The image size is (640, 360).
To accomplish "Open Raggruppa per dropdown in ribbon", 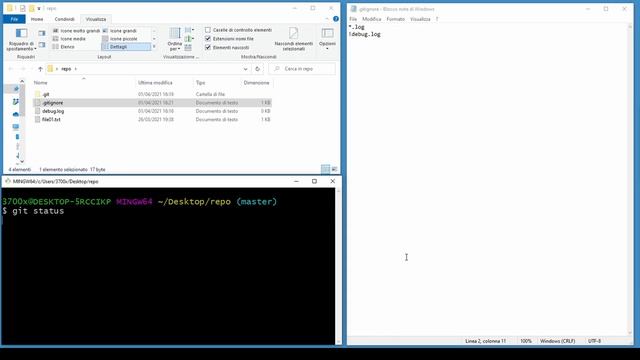I will click(x=189, y=30).
